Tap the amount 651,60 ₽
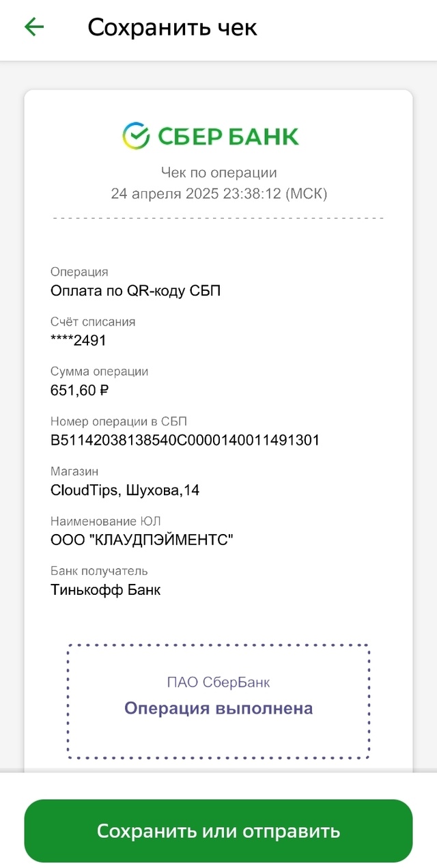This screenshot has width=437, height=868. click(x=80, y=391)
